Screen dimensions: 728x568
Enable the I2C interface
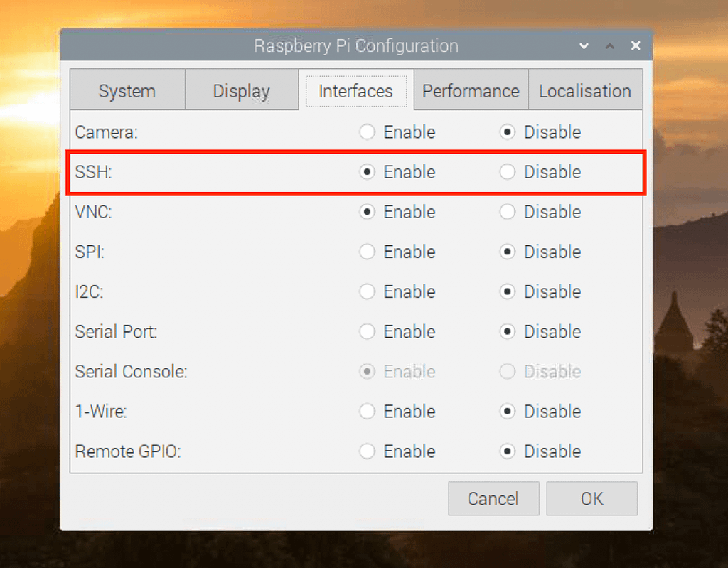(367, 291)
